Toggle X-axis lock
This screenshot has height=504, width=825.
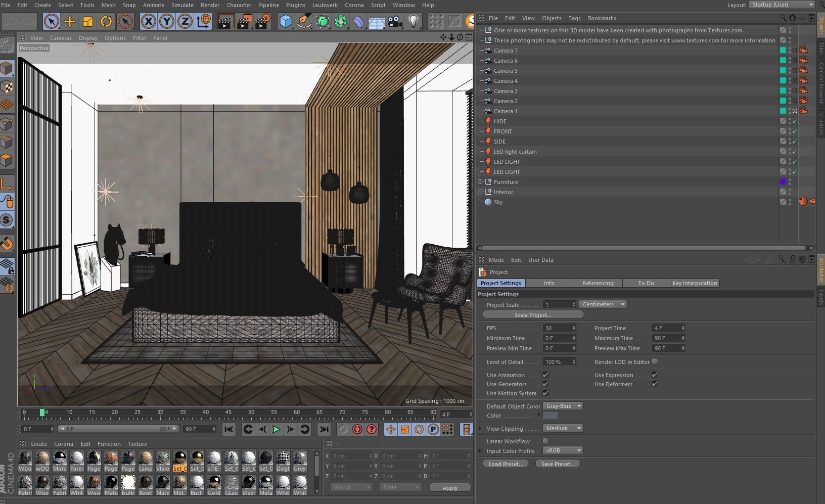pyautogui.click(x=148, y=21)
